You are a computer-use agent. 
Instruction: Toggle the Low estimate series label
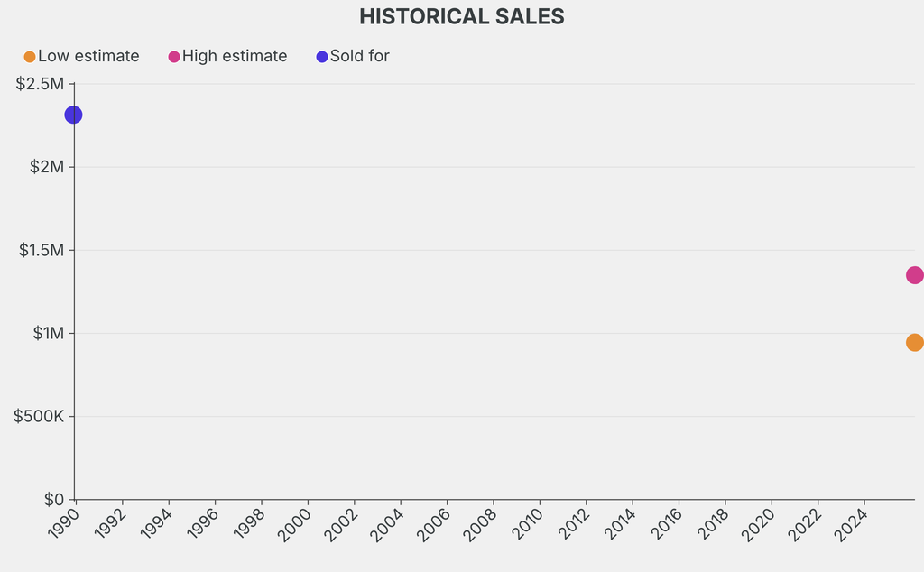point(88,56)
